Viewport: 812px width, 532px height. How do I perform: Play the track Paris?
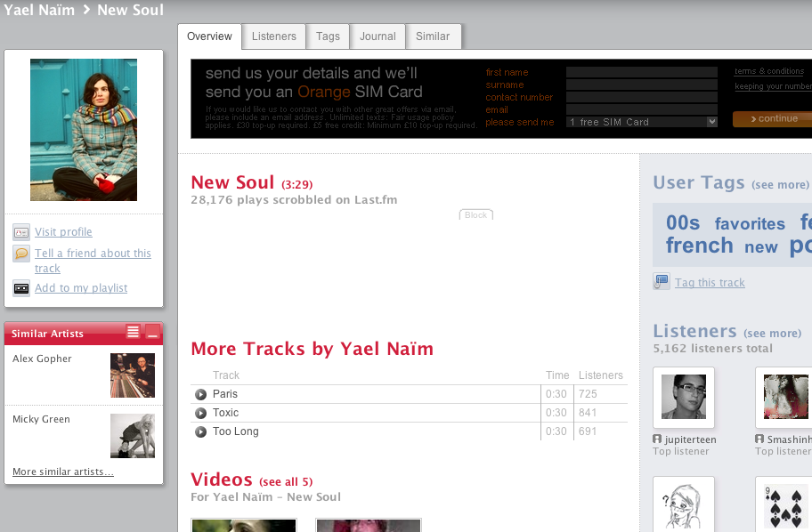(200, 394)
